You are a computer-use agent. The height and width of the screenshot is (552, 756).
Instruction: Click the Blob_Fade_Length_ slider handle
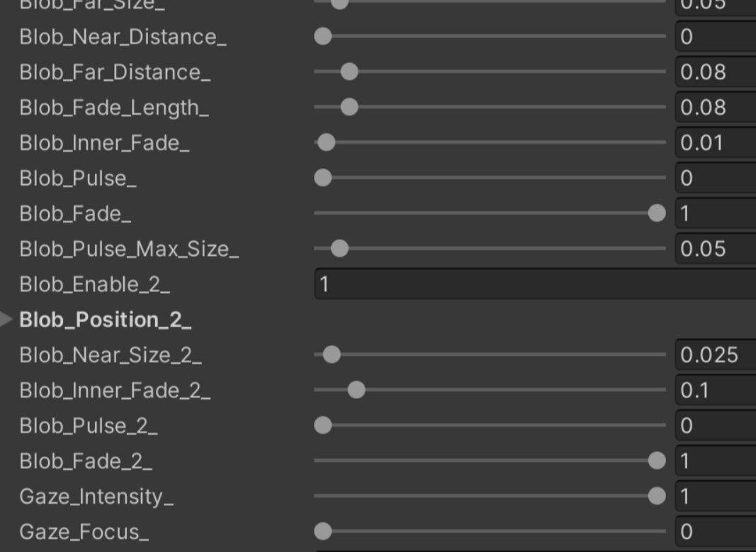[x=348, y=107]
